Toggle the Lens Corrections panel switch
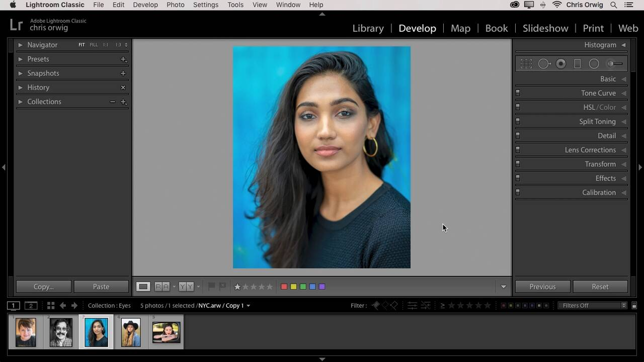The width and height of the screenshot is (644, 362). pos(518,150)
